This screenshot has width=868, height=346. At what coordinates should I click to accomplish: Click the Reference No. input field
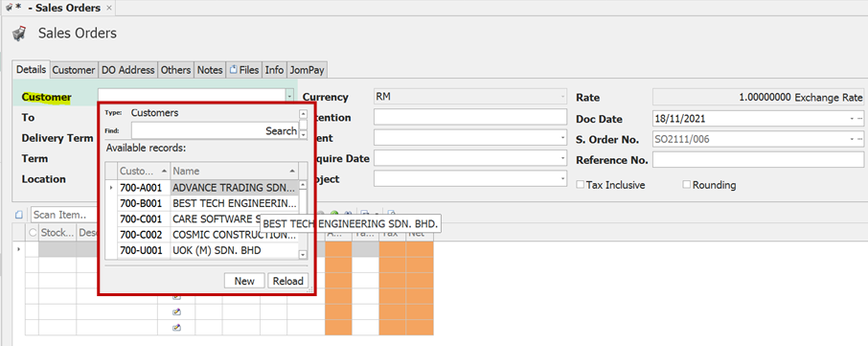[x=758, y=160]
